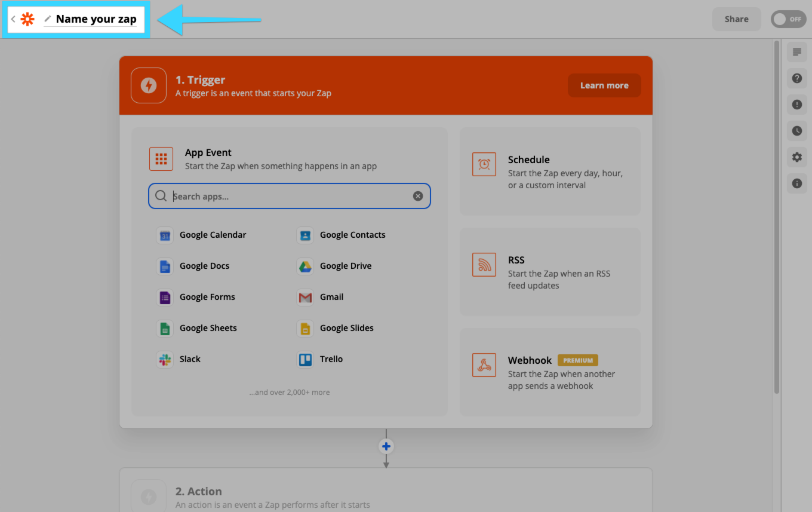Image resolution: width=812 pixels, height=512 pixels.
Task: Select the Google Docs app icon
Action: click(x=164, y=266)
